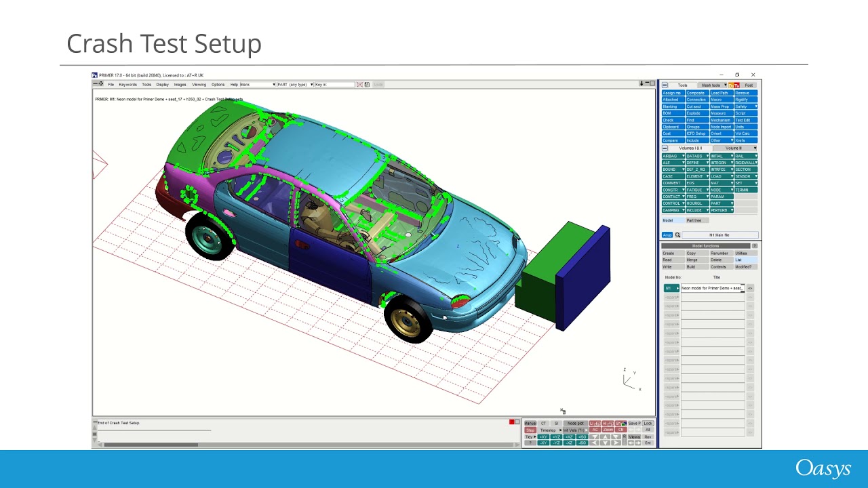868x488 pixels.
Task: Toggle the Lock view button
Action: pyautogui.click(x=648, y=424)
